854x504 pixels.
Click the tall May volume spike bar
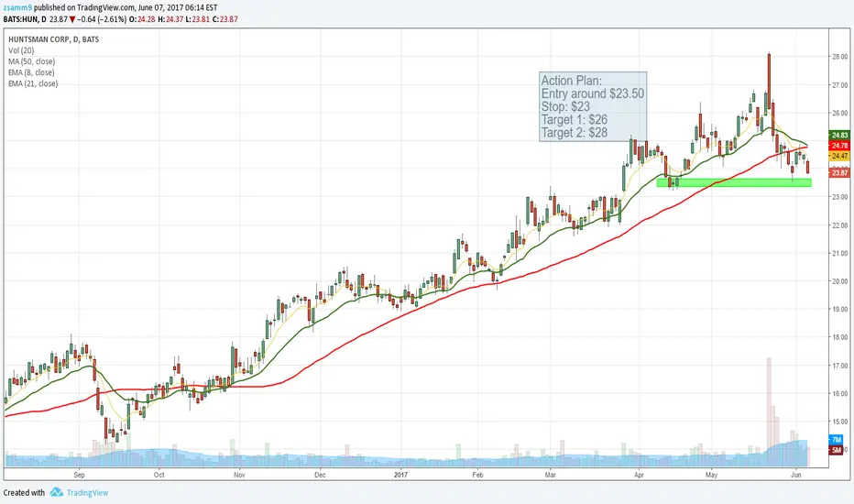click(769, 412)
